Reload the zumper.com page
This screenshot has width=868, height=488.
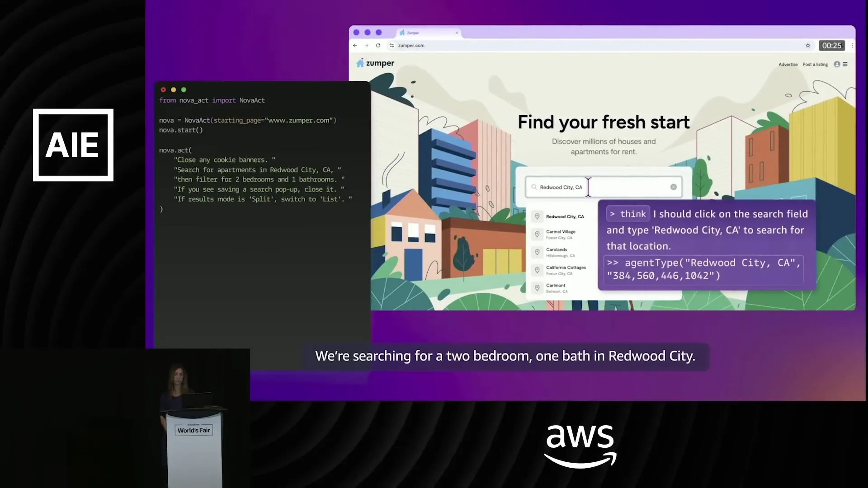click(x=378, y=46)
